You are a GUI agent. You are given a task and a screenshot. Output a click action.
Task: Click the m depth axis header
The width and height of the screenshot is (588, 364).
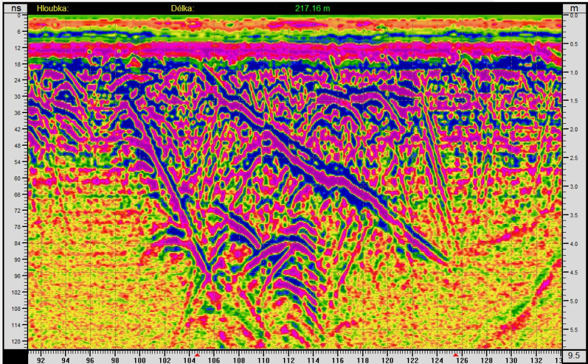(x=574, y=8)
